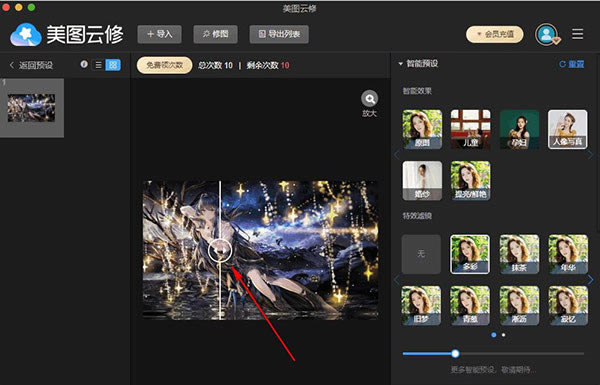Collapse the 智能预设 panel triangle
The image size is (600, 385).
(401, 64)
